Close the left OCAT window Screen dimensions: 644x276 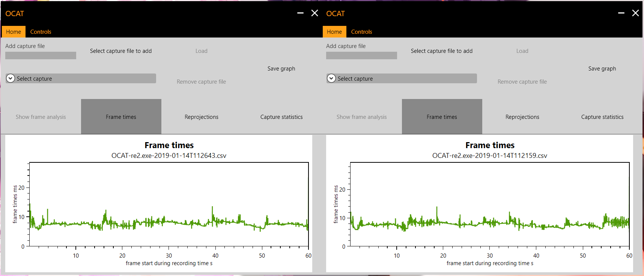(315, 13)
